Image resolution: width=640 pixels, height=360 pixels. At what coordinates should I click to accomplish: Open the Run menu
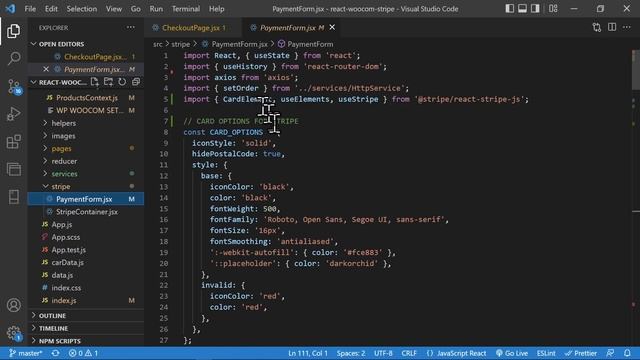(156, 9)
